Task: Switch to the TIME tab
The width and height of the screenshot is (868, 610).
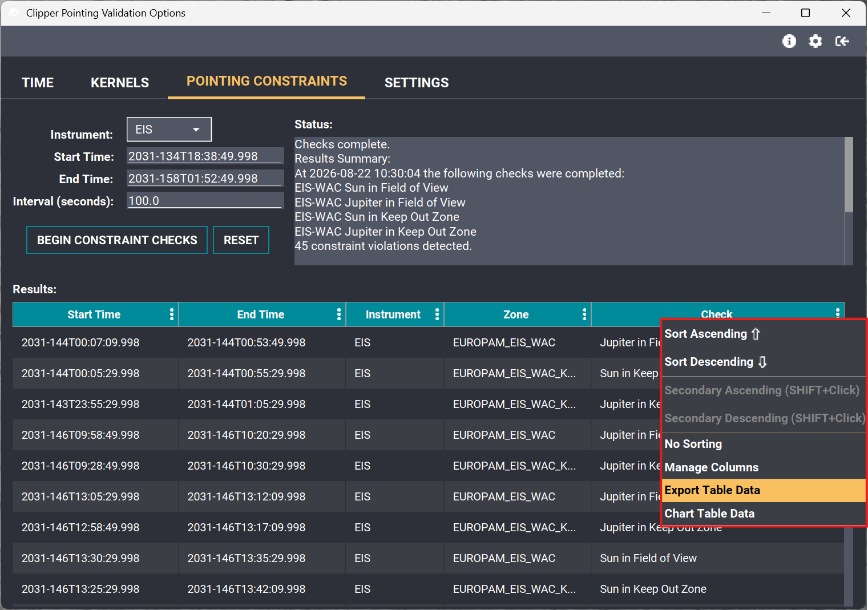Action: [x=38, y=83]
